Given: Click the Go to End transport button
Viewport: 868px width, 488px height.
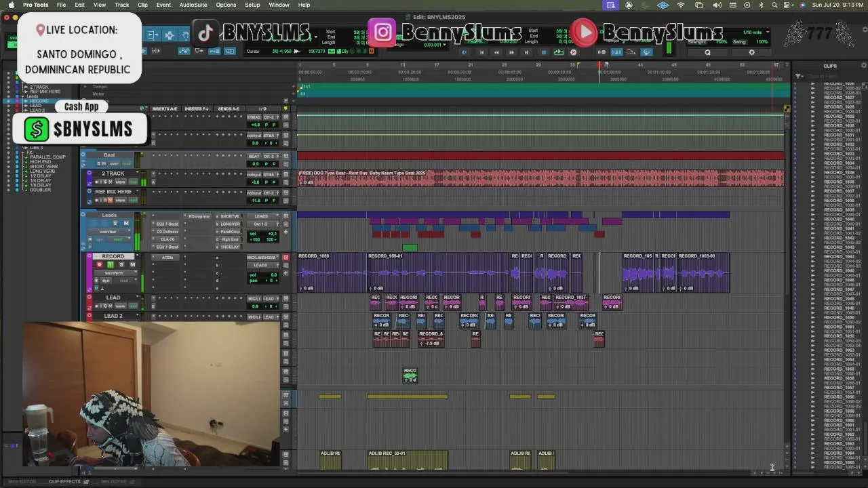Looking at the screenshot, I should click(526, 52).
